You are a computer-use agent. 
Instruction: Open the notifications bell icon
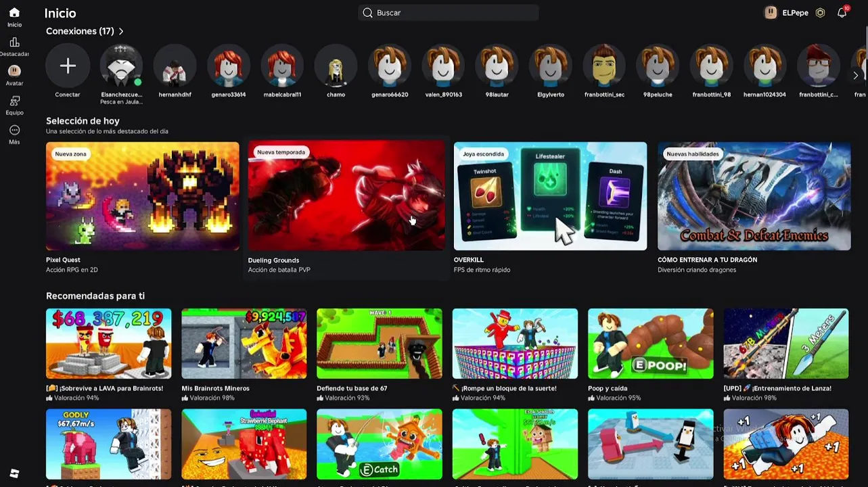tap(842, 13)
